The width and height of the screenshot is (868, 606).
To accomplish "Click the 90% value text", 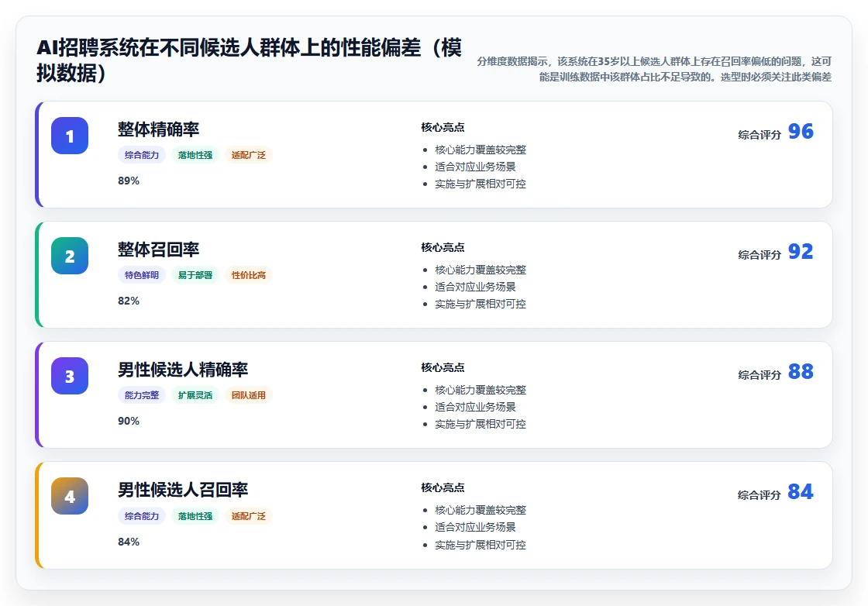I will (x=129, y=421).
